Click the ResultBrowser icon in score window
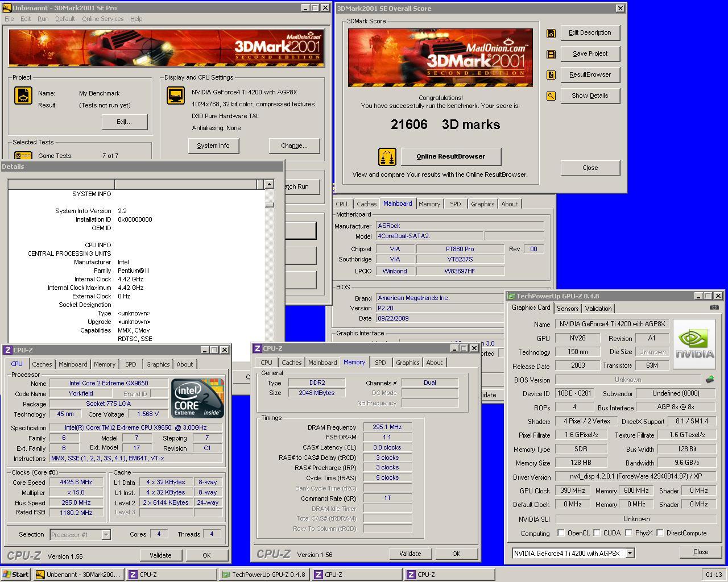 coord(551,75)
